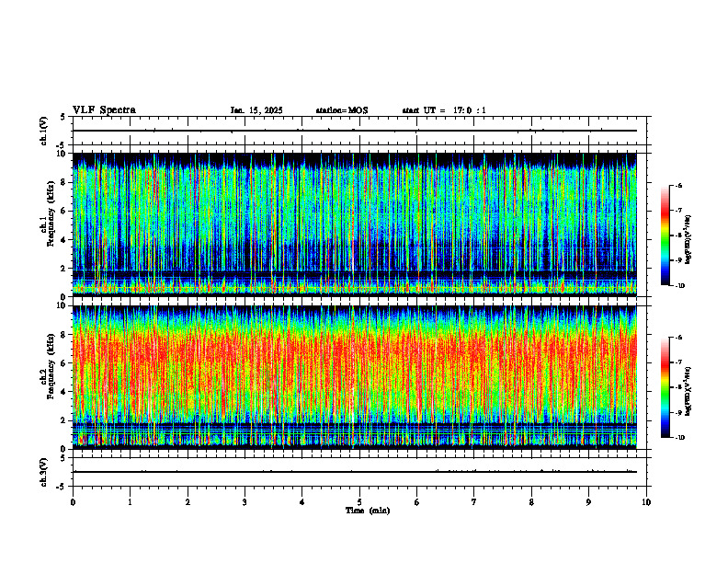This screenshot has height=563, width=728.
Task: Click the time axis tick label "2"
Action: 188,502
